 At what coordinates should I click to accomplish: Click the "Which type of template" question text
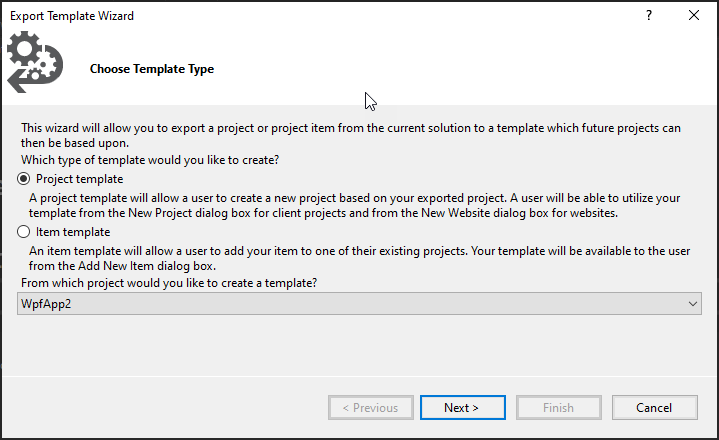click(x=150, y=160)
